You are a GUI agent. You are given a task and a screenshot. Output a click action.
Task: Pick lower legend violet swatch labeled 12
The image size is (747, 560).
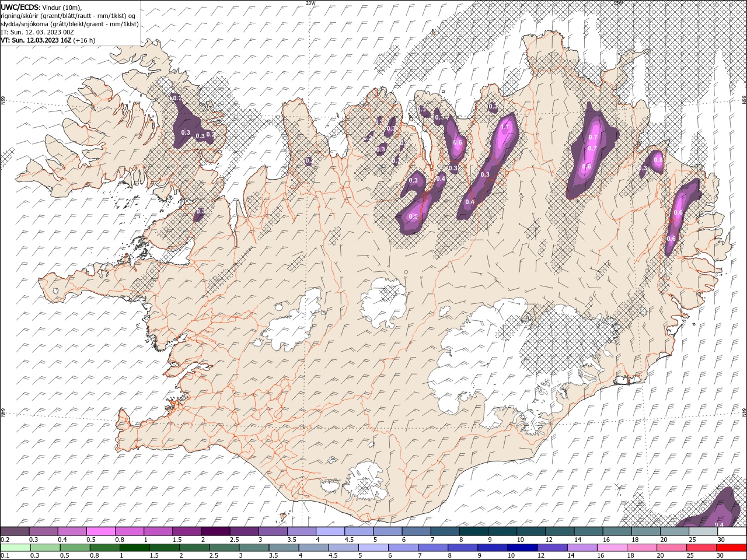[553, 548]
